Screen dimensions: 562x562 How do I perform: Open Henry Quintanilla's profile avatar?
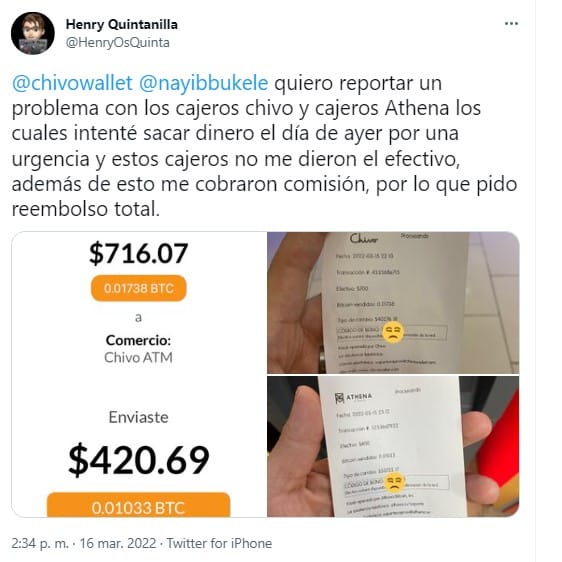tap(33, 33)
